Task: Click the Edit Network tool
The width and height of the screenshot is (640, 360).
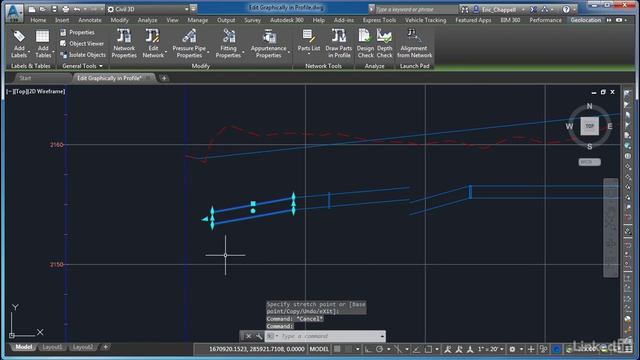Action: [x=153, y=44]
